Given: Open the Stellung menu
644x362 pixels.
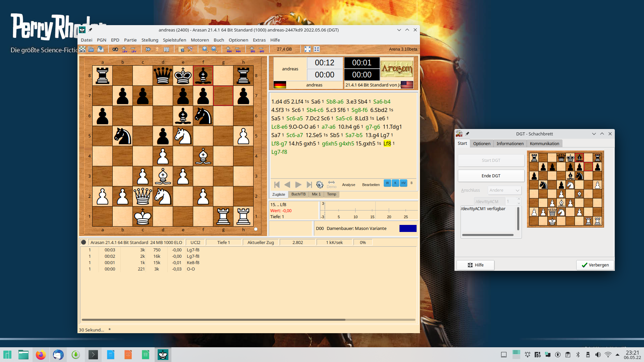Looking at the screenshot, I should pos(150,40).
